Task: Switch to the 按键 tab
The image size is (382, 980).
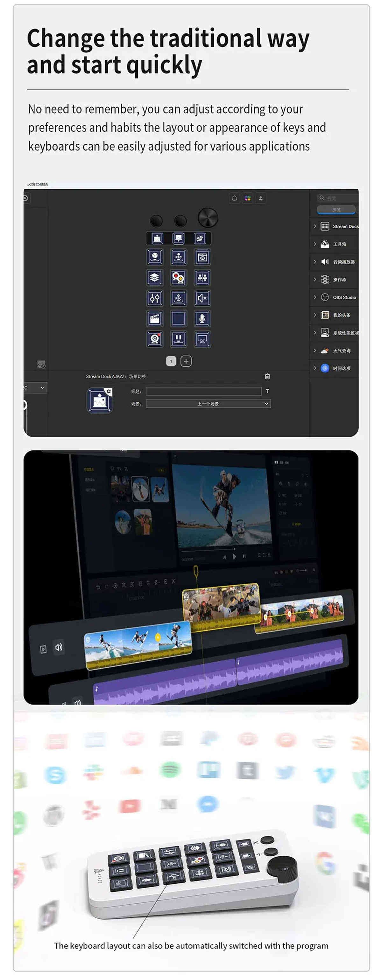Action: tap(336, 210)
